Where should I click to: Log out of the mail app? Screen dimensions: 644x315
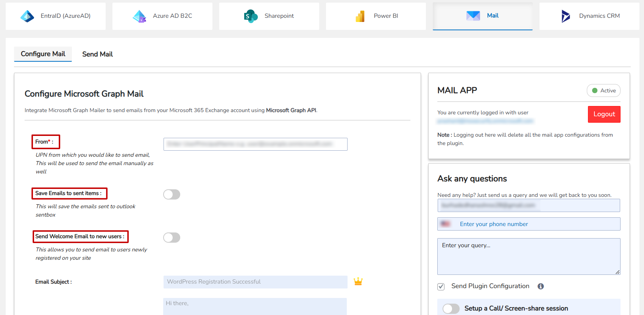click(604, 114)
